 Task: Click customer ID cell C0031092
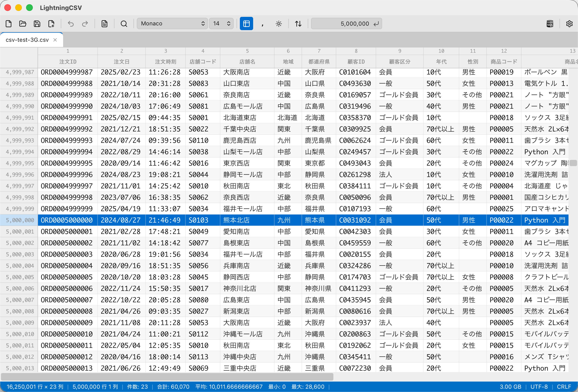coord(356,220)
